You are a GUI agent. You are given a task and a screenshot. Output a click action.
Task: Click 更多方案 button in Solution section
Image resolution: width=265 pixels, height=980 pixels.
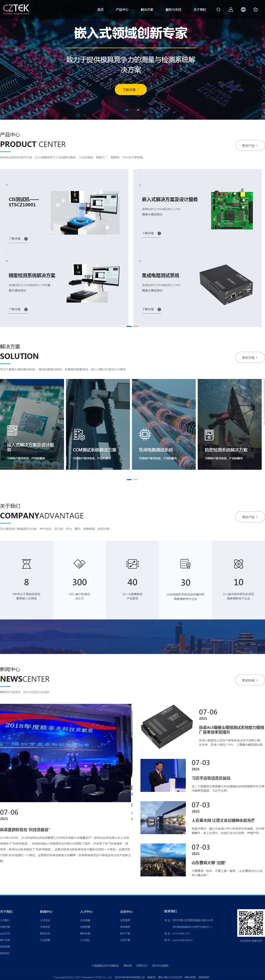pyautogui.click(x=250, y=357)
